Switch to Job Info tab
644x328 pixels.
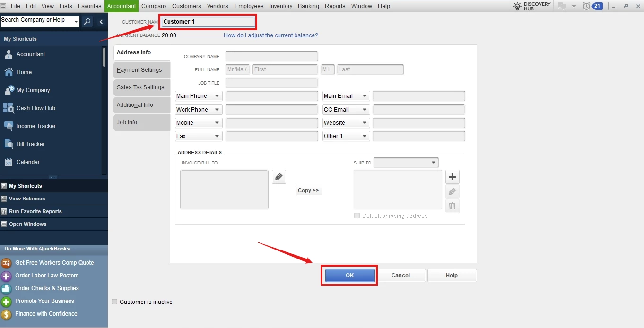point(142,122)
